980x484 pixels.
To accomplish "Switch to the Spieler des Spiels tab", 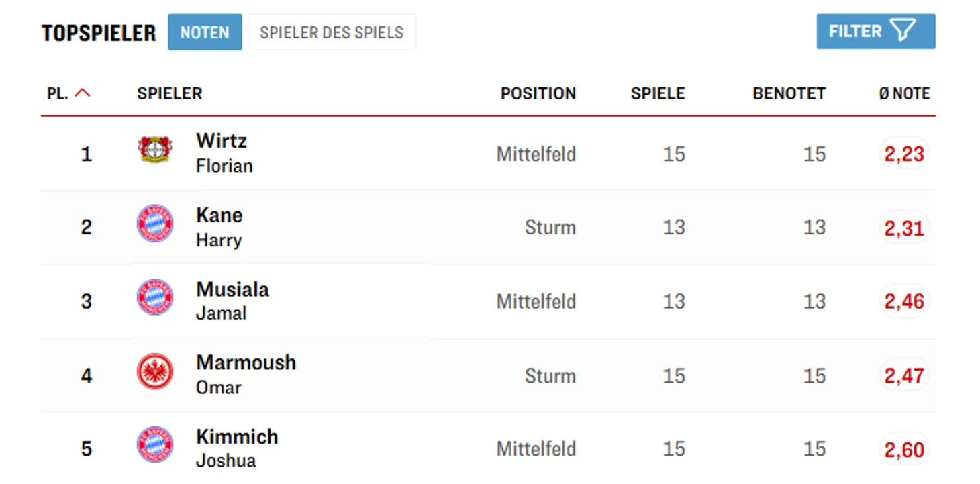I will 332,32.
